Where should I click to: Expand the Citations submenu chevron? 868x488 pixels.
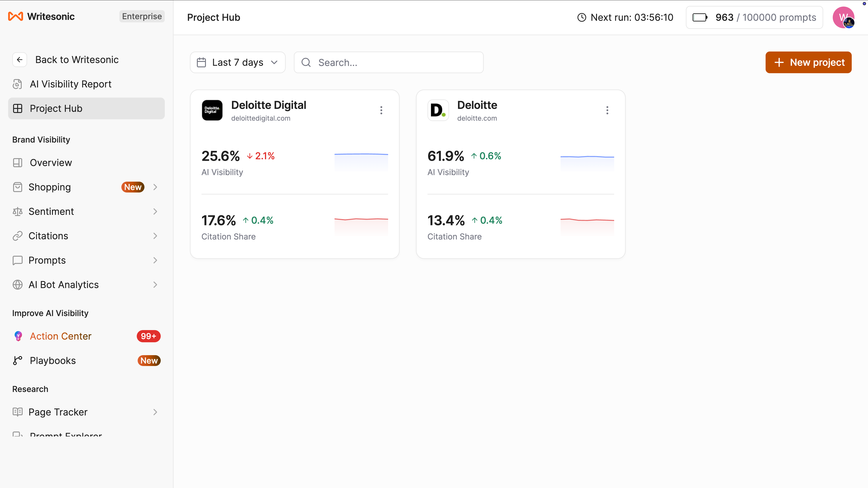click(x=155, y=236)
